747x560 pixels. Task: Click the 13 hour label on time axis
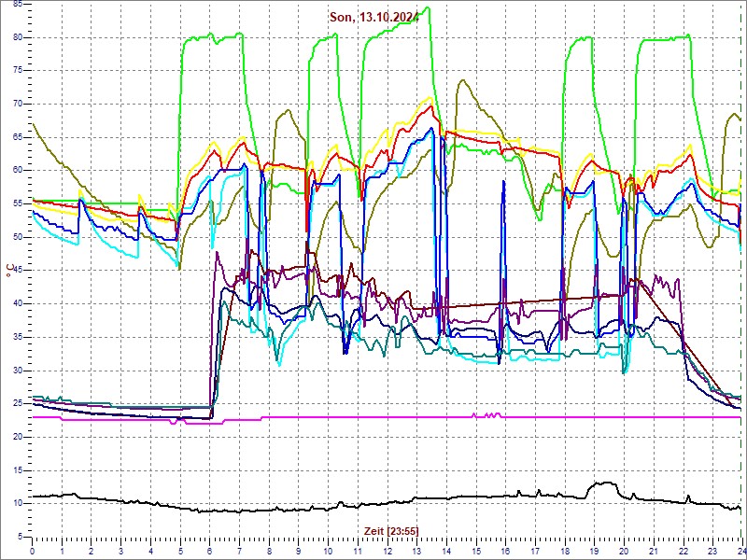pos(416,551)
